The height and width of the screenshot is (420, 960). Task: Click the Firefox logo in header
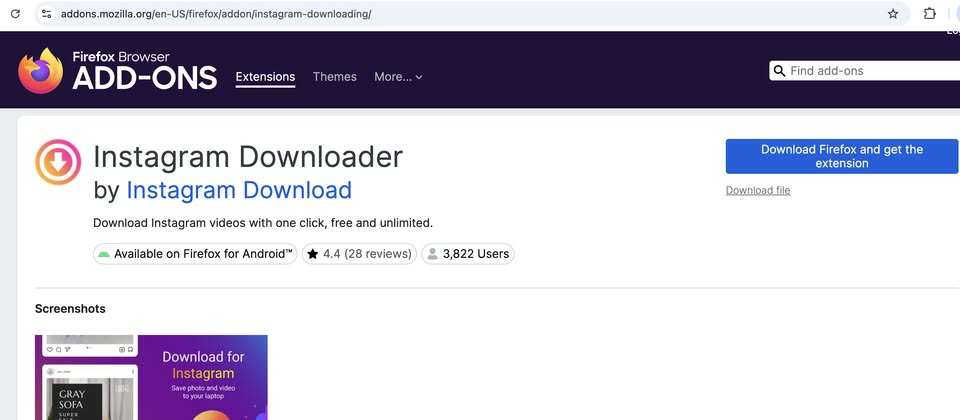coord(41,71)
